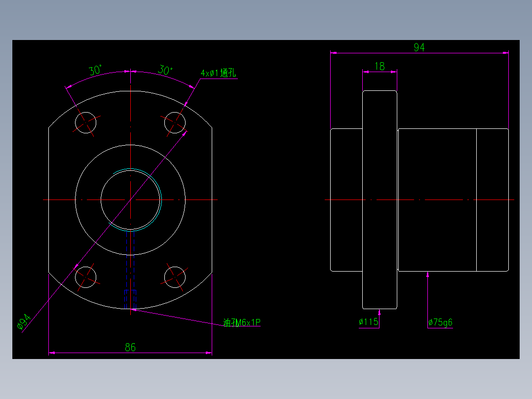Click the flange rectangle in side view
This screenshot has height=399, width=532.
point(380,199)
